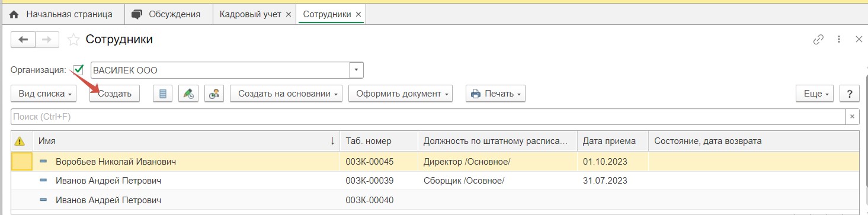
Task: Click the back navigation arrow
Action: [x=23, y=40]
